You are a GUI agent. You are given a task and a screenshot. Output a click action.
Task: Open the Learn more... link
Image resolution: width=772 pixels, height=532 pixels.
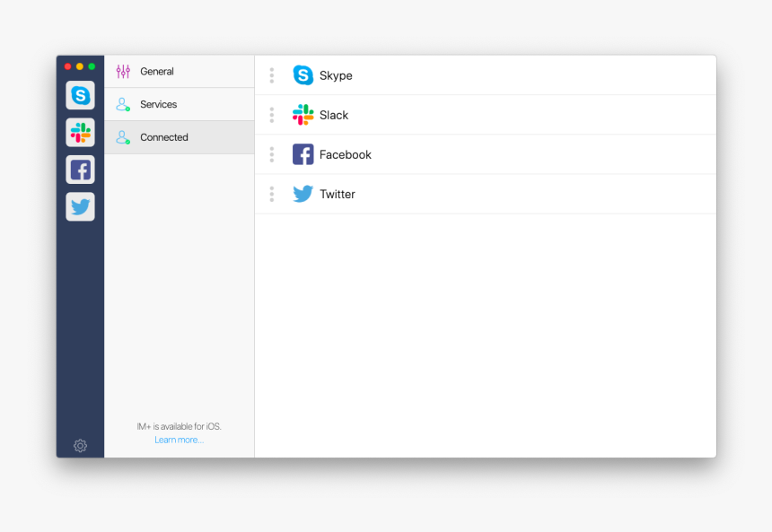pyautogui.click(x=180, y=440)
